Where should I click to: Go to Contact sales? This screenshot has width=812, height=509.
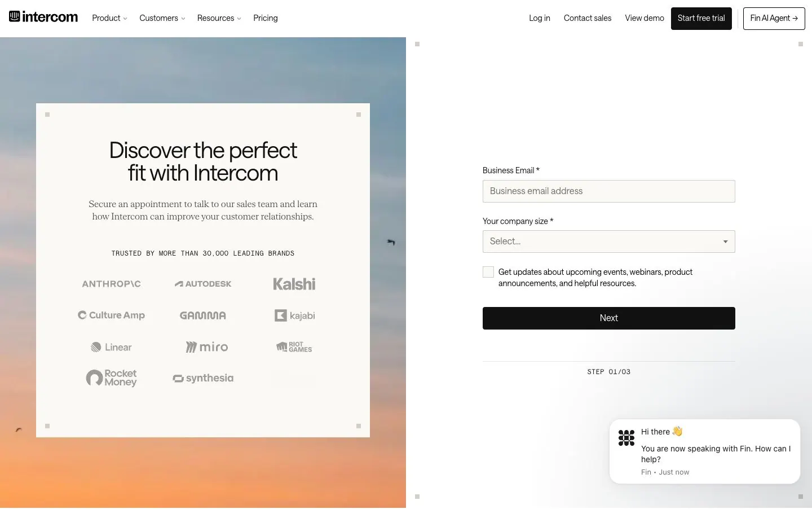tap(588, 18)
